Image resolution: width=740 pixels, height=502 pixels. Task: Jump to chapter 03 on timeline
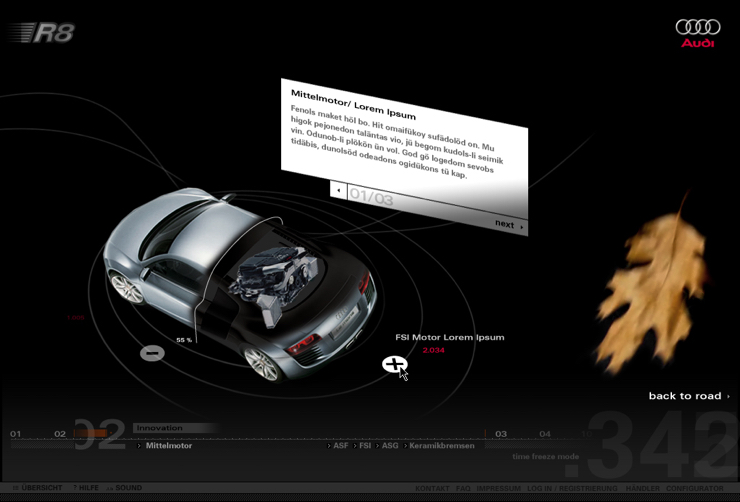pyautogui.click(x=501, y=434)
